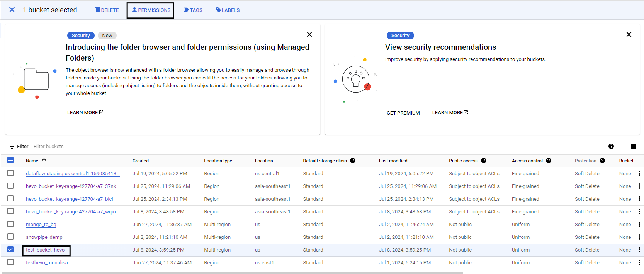Clear the bucket selection with the X icon
Screen dimensions: 644x274
12,10
